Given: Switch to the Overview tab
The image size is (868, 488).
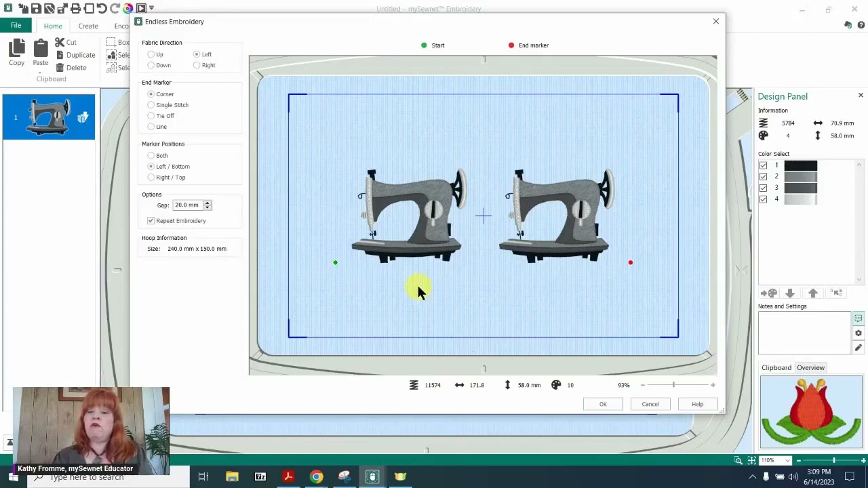Looking at the screenshot, I should coord(810,368).
